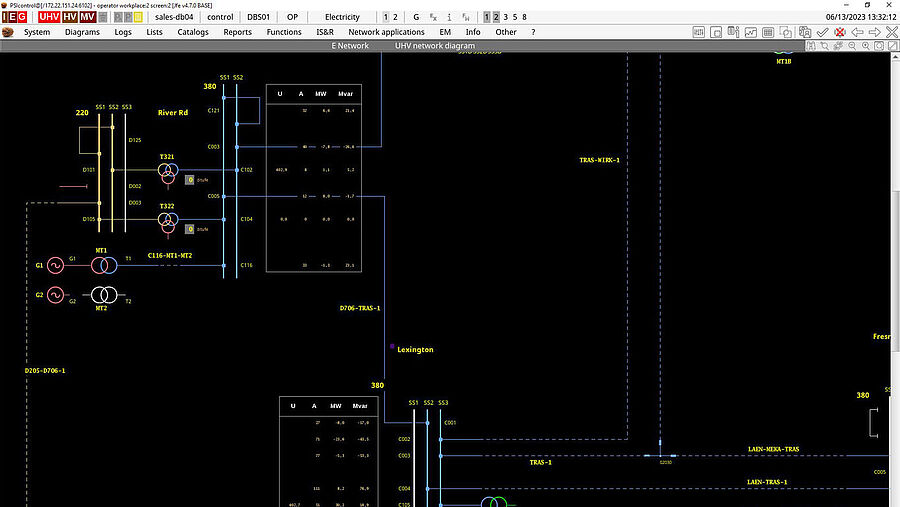Click the 'i' info icon in top bar

coord(449,17)
